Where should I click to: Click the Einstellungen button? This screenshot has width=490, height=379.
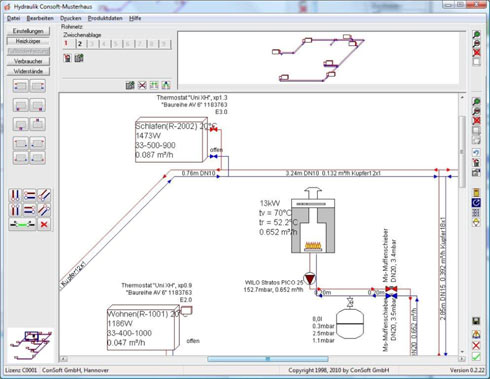click(28, 31)
